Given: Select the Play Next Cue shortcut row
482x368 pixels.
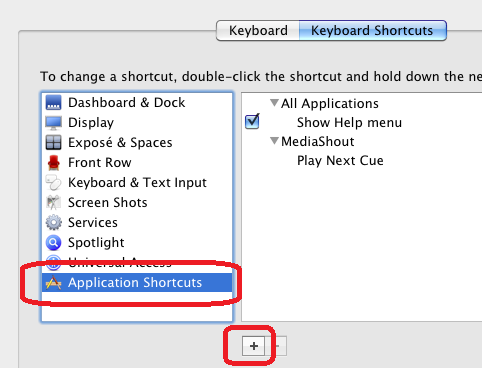Looking at the screenshot, I should (362, 160).
